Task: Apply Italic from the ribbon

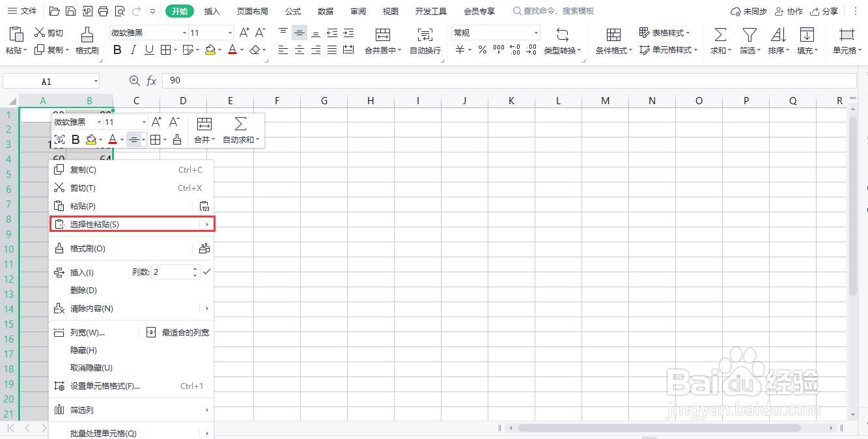Action: pos(133,50)
